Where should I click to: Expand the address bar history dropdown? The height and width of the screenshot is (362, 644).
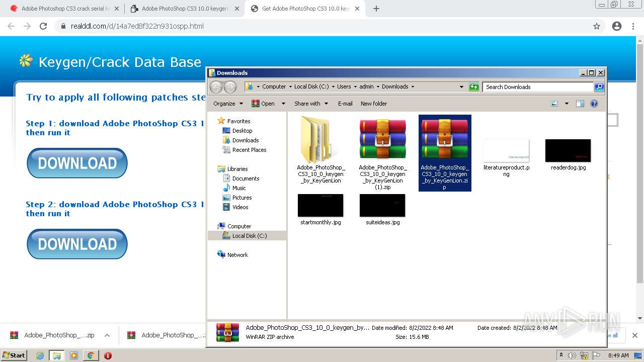pos(461,87)
